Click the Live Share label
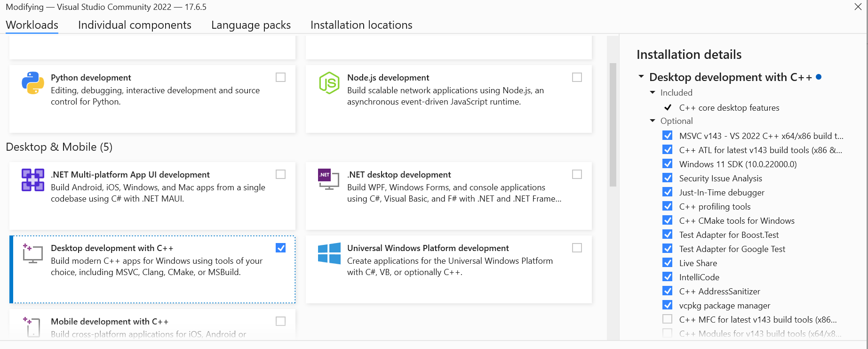This screenshot has width=868, height=349. tap(698, 263)
